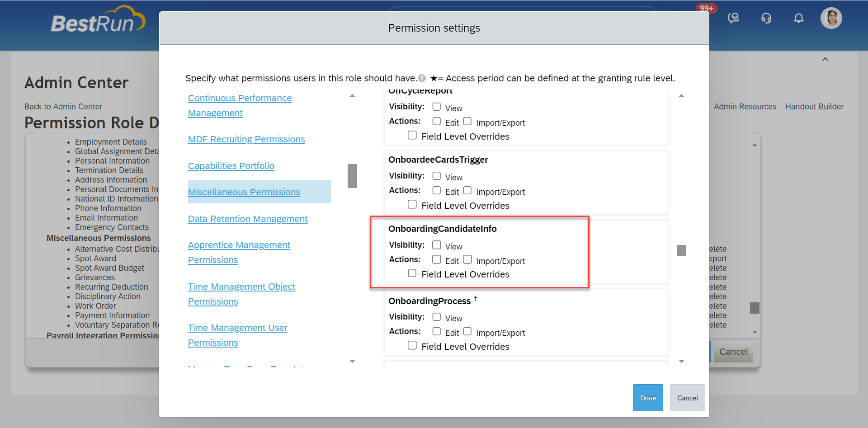Open the user profile avatar
The height and width of the screenshot is (428, 868).
click(x=831, y=18)
